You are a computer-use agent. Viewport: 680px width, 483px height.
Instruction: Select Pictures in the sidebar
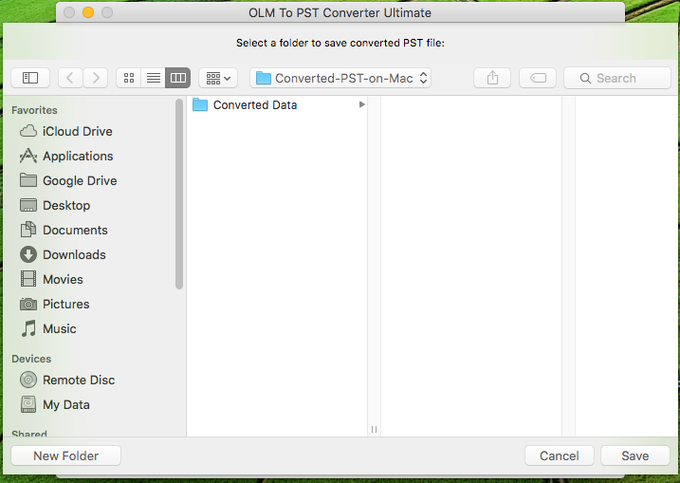(x=55, y=304)
